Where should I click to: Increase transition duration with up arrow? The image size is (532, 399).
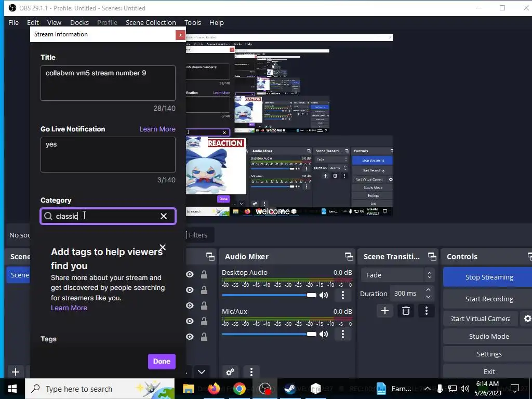click(428, 290)
